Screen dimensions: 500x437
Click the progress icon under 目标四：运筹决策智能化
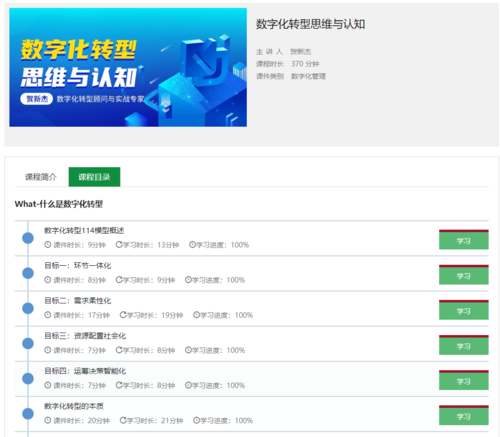[x=188, y=386]
